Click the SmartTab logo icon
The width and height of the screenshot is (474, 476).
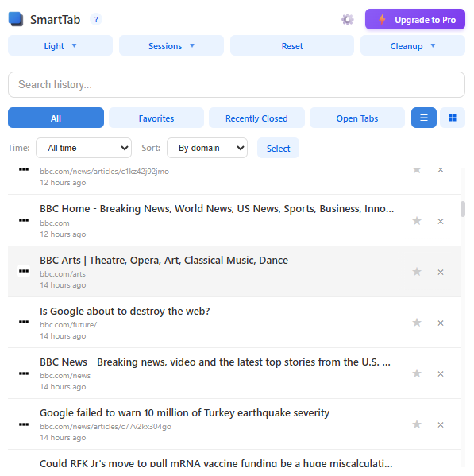(x=16, y=19)
